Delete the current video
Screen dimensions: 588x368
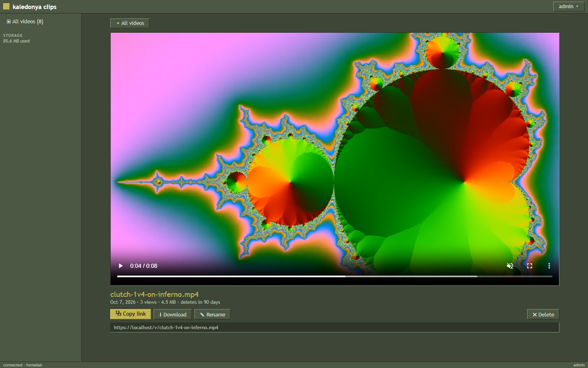[x=543, y=314]
